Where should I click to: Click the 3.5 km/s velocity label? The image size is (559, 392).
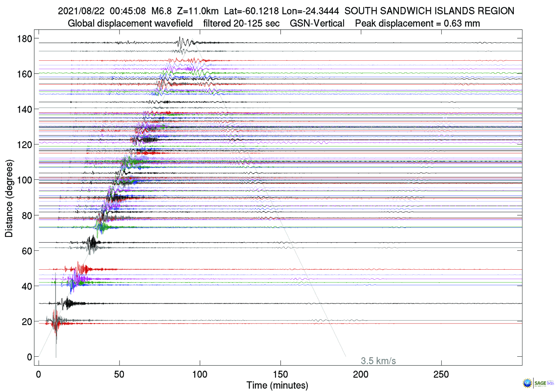point(378,361)
